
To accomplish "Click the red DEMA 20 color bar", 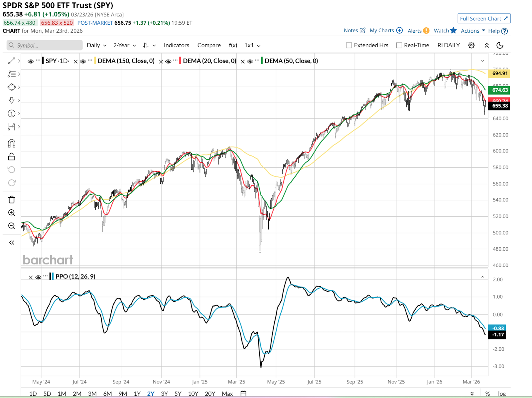I will coord(180,61).
